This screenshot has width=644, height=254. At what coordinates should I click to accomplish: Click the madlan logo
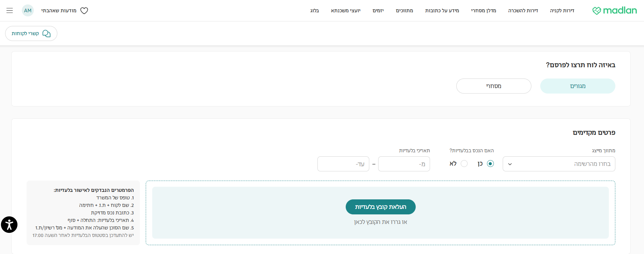click(x=614, y=11)
